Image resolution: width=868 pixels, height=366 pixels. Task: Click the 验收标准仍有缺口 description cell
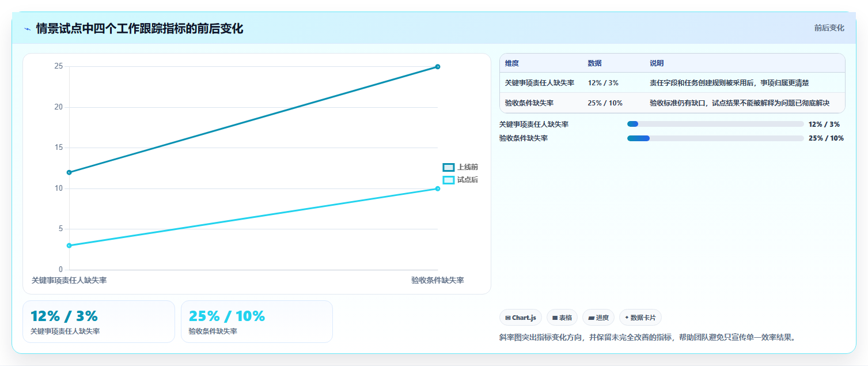pyautogui.click(x=740, y=103)
